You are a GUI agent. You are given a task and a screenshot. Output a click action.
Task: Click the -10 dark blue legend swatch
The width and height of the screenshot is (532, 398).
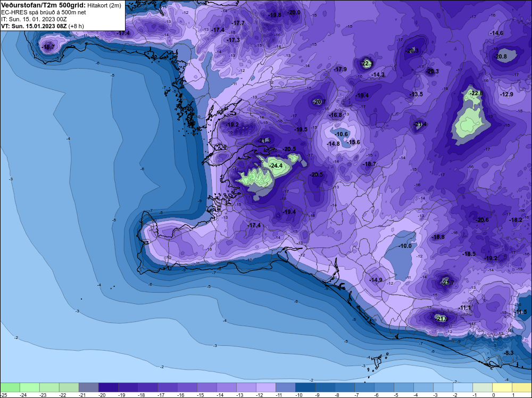(305, 387)
